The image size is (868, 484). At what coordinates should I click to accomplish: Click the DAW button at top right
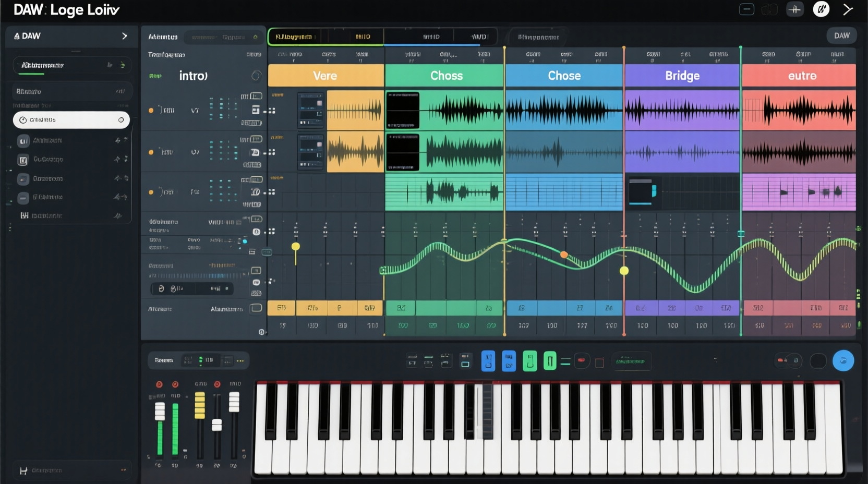pos(841,35)
